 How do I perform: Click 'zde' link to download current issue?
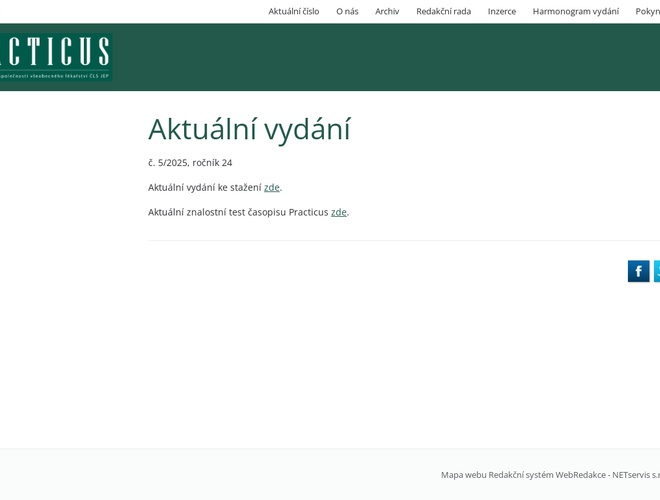pos(272,187)
